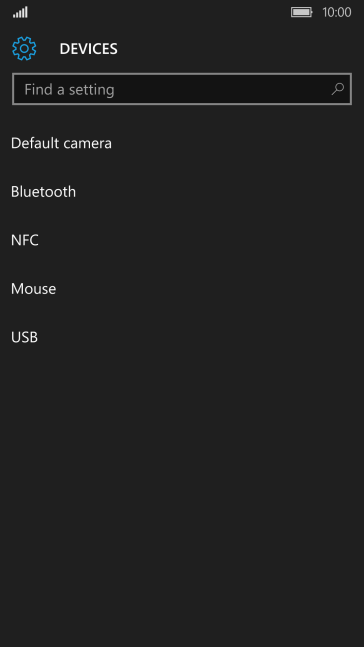Viewport: 364px width, 647px height.
Task: Click the magnifier search icon
Action: click(x=338, y=89)
